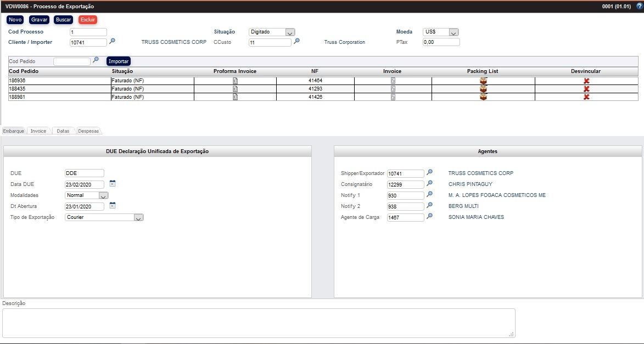Open calendar picker for Dt Abertura
This screenshot has width=644, height=344.
tap(113, 206)
